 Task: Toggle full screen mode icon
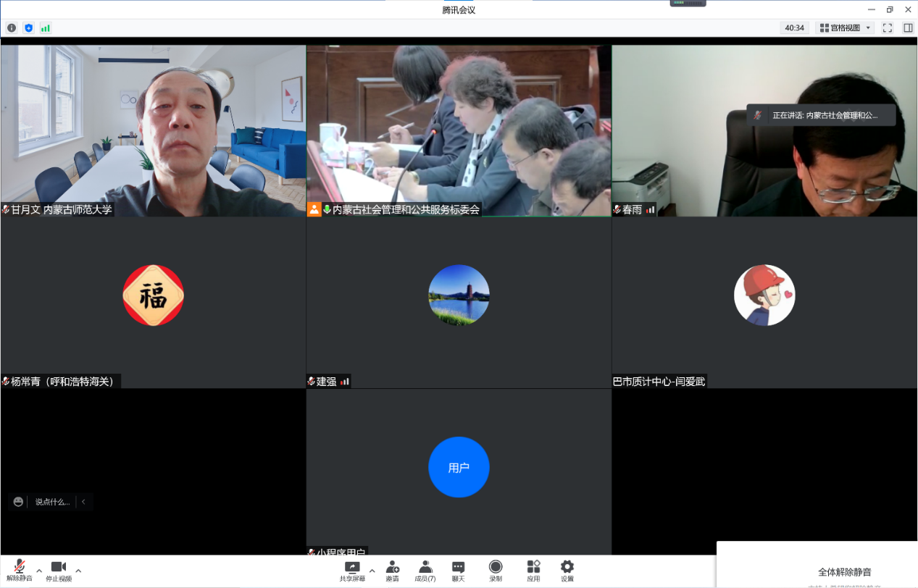pos(887,28)
